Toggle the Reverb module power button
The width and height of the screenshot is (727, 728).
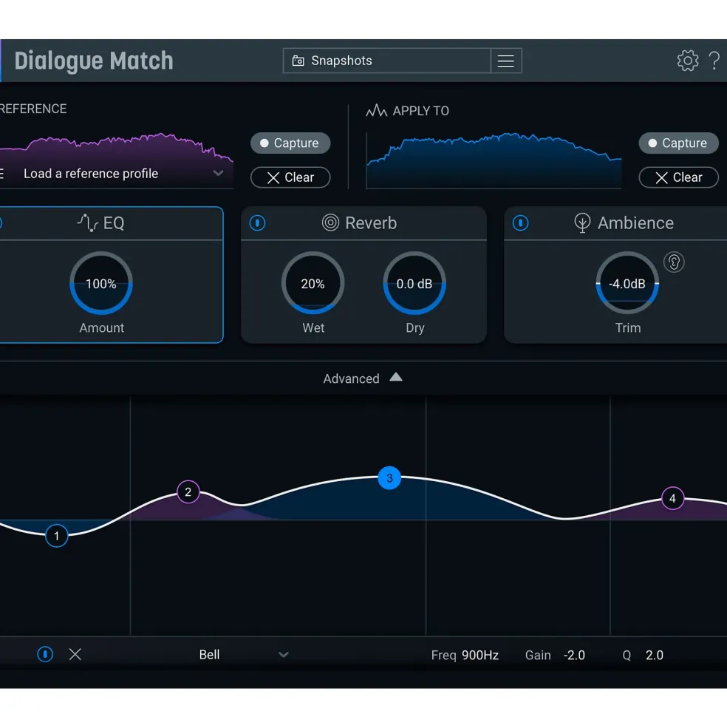258,223
